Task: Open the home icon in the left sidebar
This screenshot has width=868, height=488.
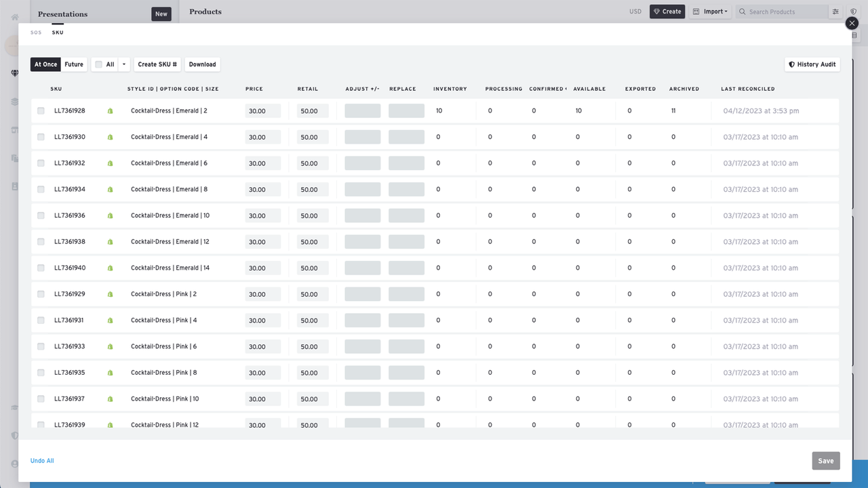Action: [15, 16]
